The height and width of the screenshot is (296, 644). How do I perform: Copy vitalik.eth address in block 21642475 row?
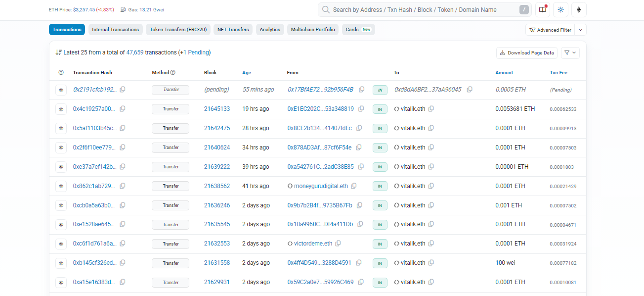(431, 128)
